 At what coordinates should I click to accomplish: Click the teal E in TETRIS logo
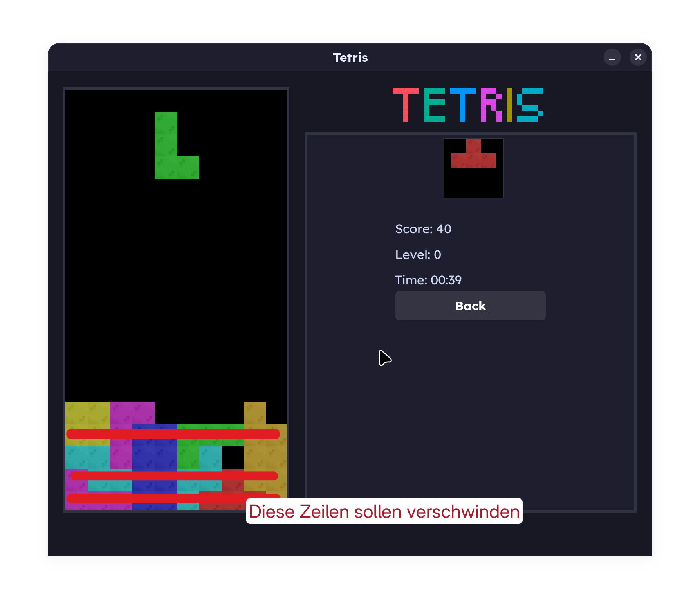[434, 105]
